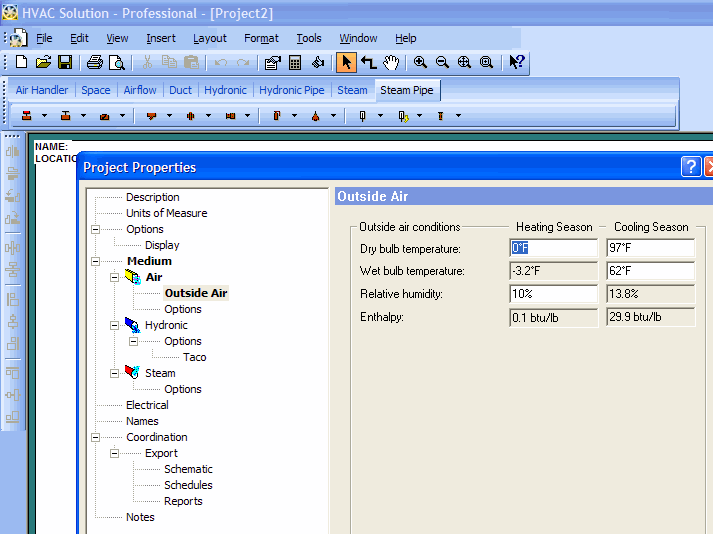Open the Tools menu
This screenshot has height=534, width=713.
[309, 38]
